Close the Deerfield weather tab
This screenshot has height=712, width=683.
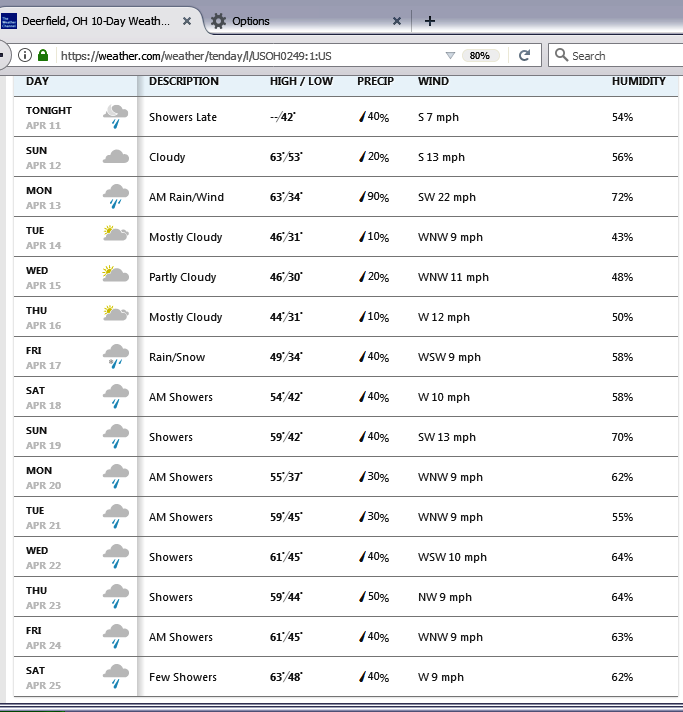(x=187, y=21)
